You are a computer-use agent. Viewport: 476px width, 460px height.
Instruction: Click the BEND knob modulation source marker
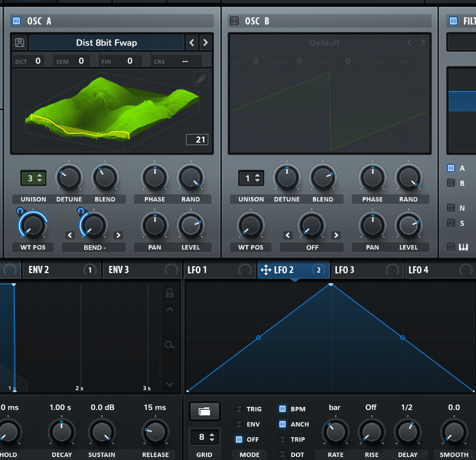[81, 210]
